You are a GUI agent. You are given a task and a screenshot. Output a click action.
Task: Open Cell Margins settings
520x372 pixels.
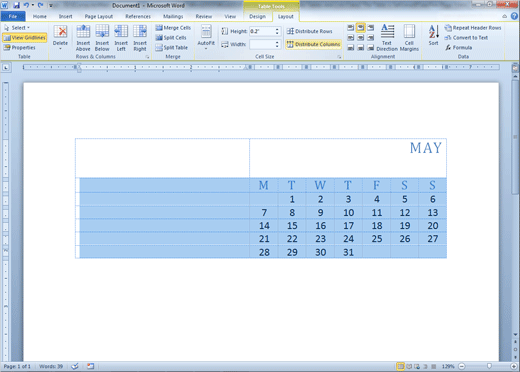409,38
